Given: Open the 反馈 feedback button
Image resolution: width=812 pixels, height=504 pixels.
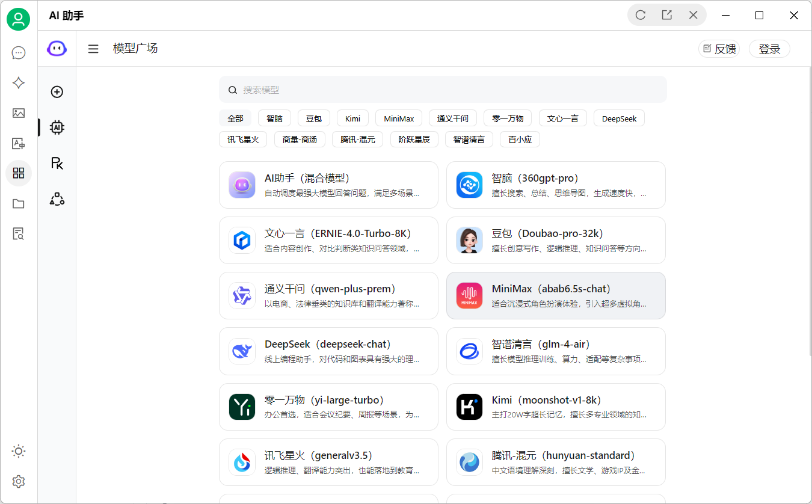Looking at the screenshot, I should pos(719,49).
